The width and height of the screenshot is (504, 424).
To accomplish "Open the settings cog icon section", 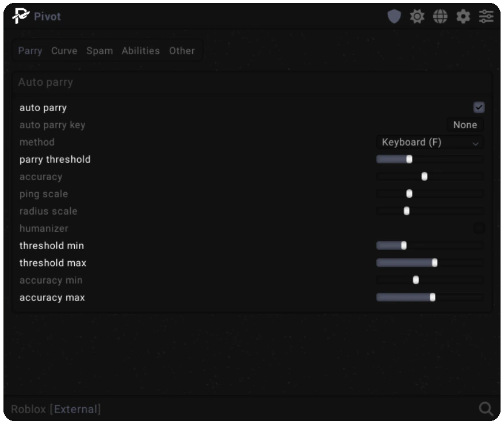I will pos(463,16).
